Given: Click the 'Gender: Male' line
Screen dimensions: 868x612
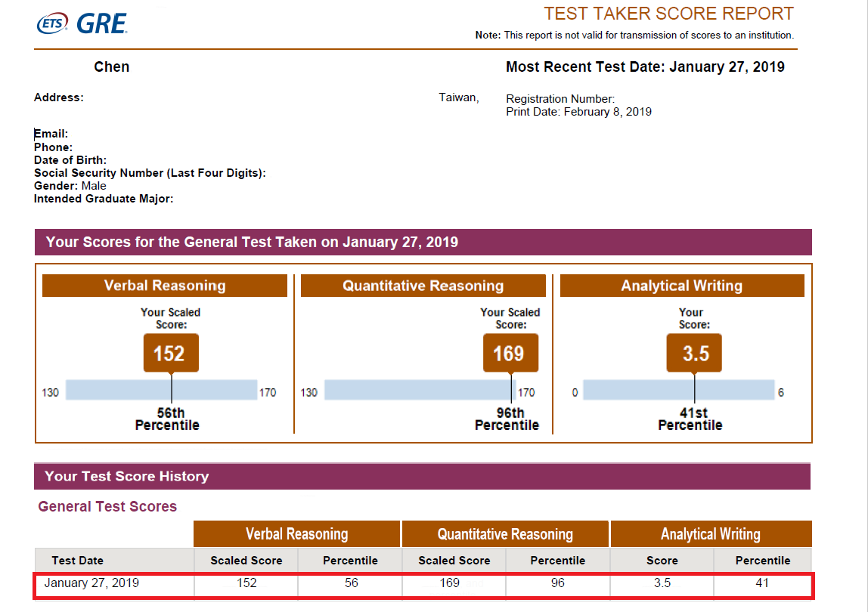Looking at the screenshot, I should 70,186.
